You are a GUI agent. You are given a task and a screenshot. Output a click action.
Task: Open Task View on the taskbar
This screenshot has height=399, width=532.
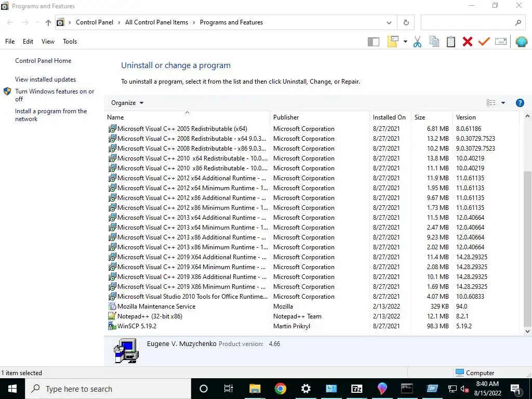click(229, 389)
